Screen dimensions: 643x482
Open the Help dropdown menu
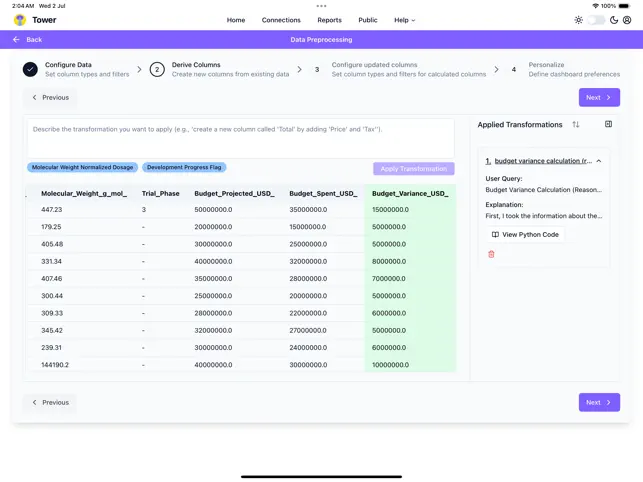pos(404,20)
